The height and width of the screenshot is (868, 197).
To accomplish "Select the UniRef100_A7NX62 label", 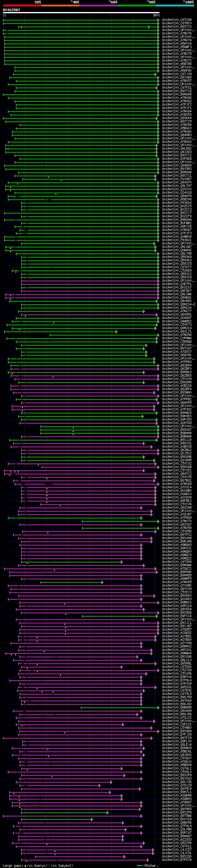I will tap(177, 101).
